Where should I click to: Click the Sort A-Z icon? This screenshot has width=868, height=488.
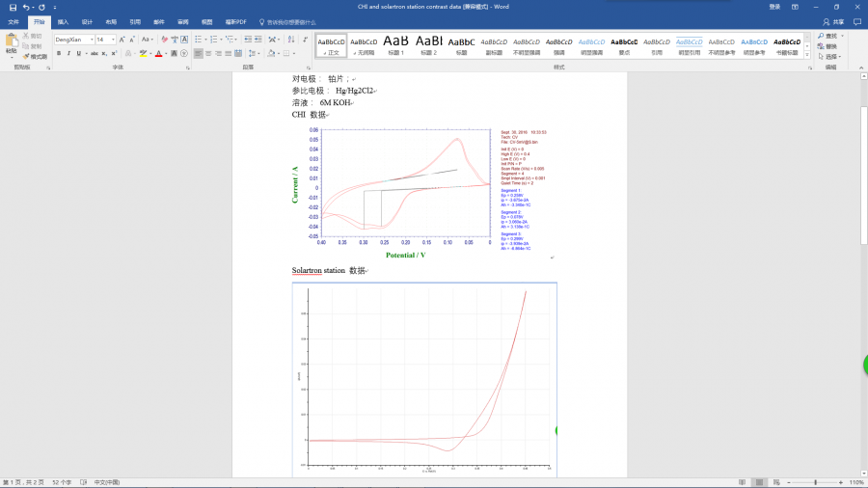[x=291, y=40]
